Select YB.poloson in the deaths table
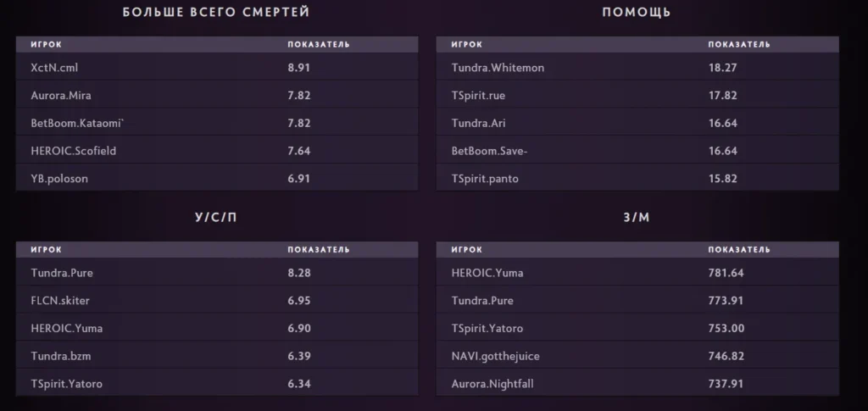The width and height of the screenshot is (868, 411). pos(59,179)
